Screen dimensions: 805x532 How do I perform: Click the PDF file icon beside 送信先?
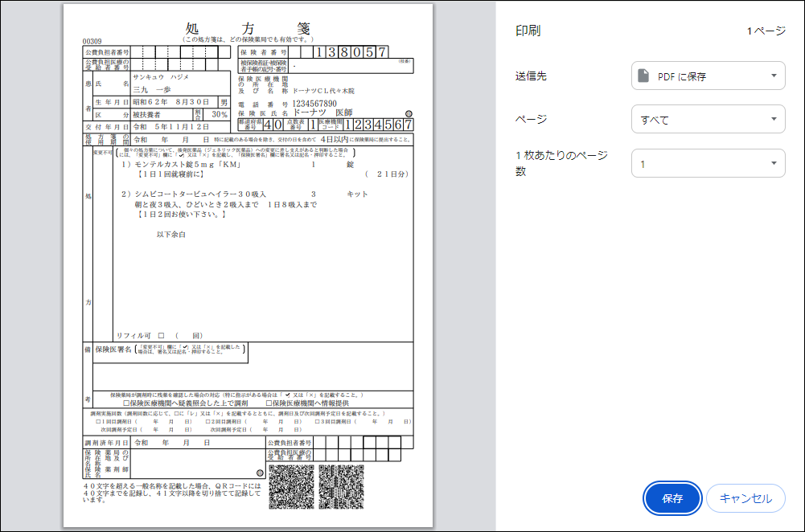(642, 76)
